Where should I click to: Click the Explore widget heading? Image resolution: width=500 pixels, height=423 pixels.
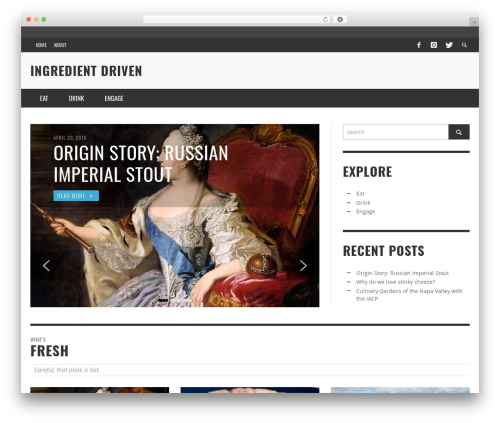(367, 172)
